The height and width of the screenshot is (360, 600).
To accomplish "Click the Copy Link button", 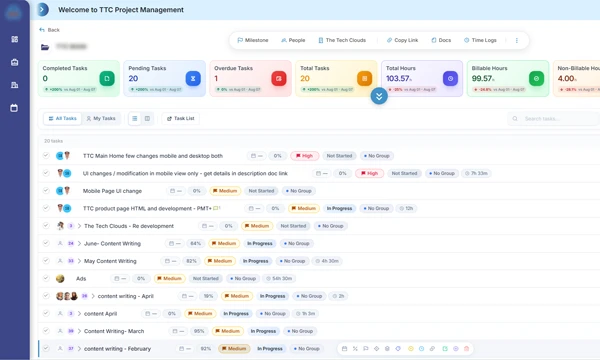I will point(402,40).
